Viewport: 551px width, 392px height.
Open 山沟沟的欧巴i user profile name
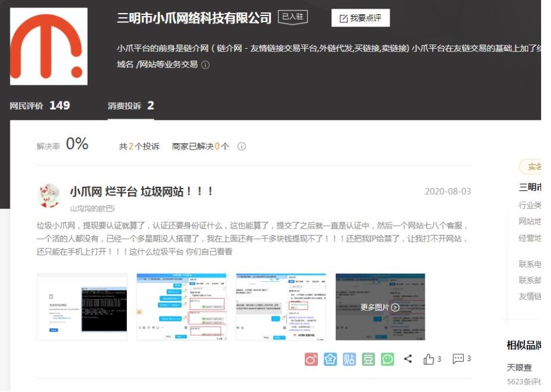(92, 208)
